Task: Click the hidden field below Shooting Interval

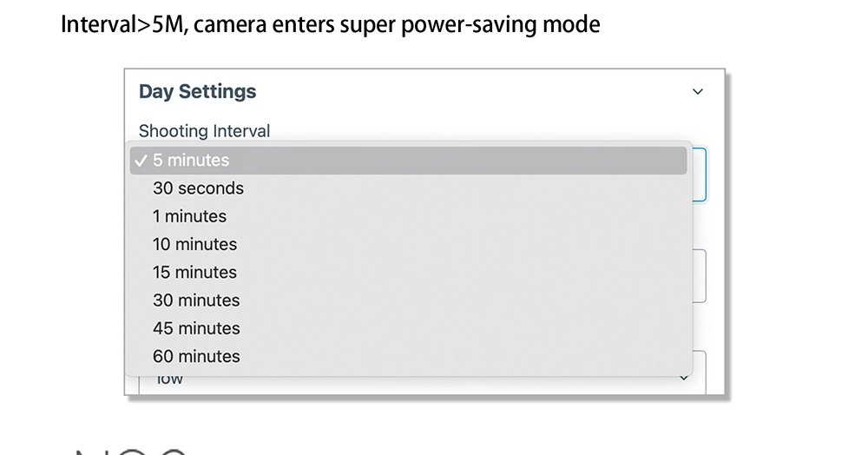Action: pos(700,276)
